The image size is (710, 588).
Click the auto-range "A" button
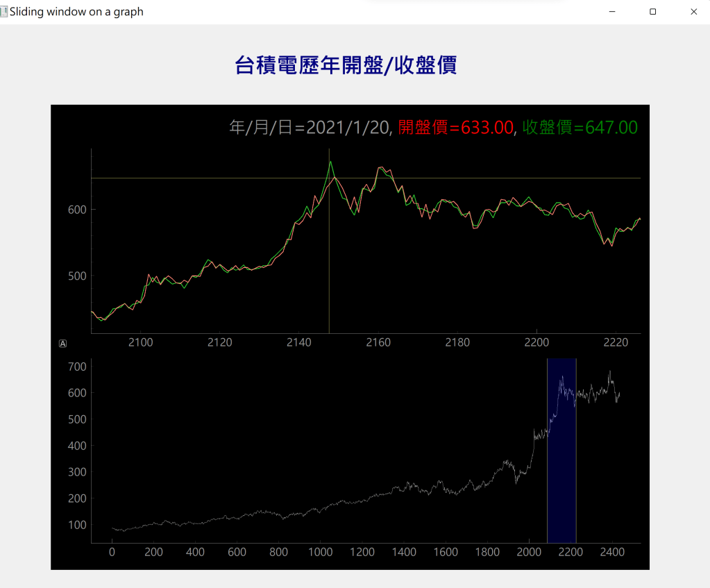[x=63, y=343]
